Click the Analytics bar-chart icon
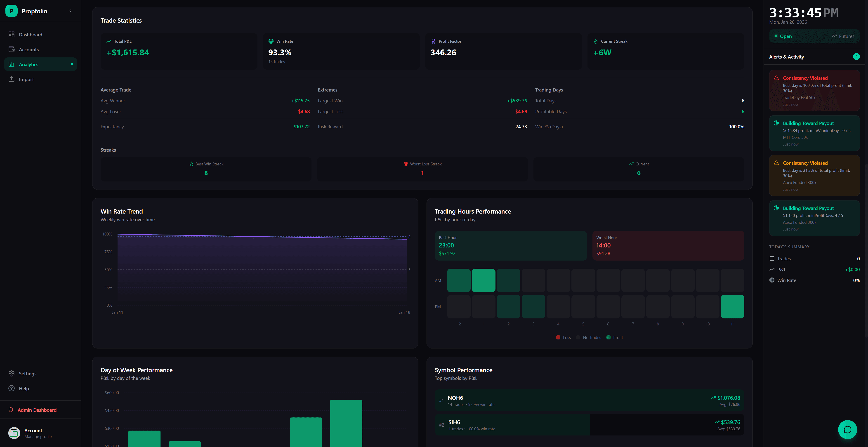This screenshot has width=868, height=447. (x=12, y=64)
